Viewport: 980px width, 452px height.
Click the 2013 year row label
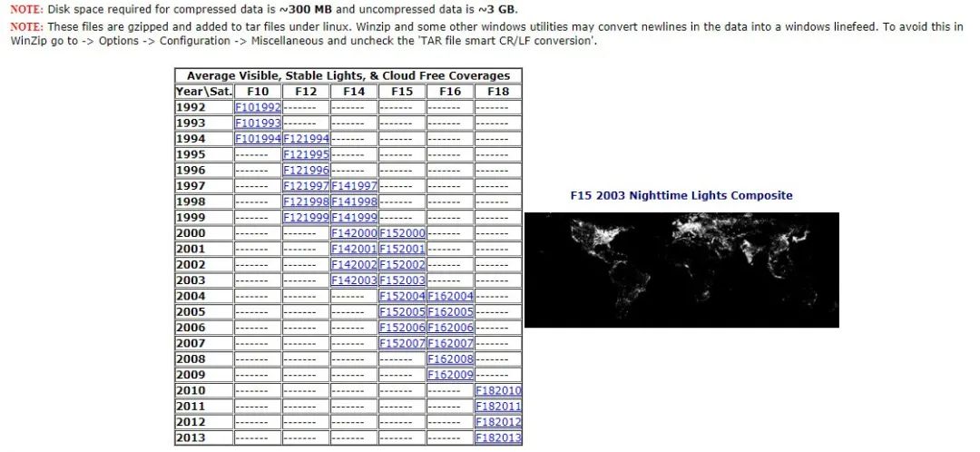click(191, 437)
